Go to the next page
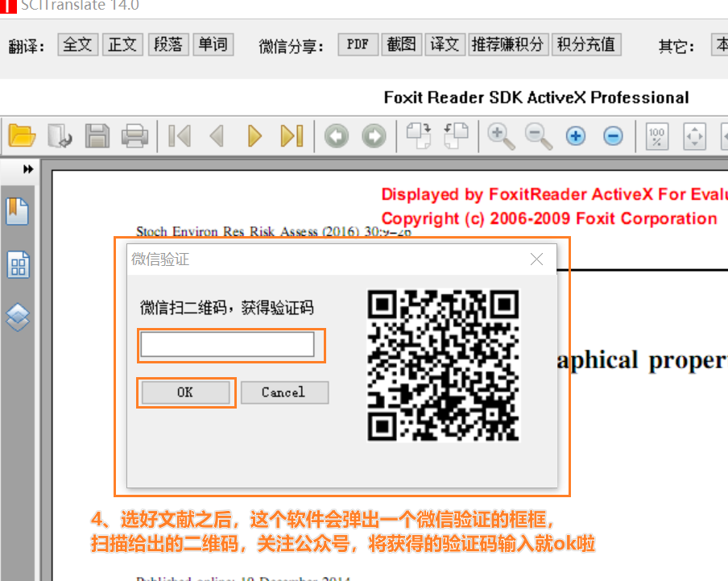 (254, 136)
